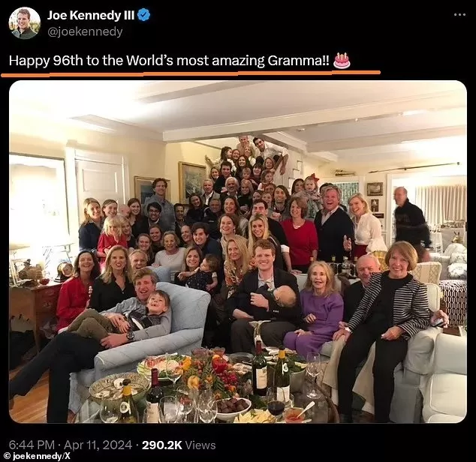The height and width of the screenshot is (462, 476).
Task: Open the Joe Kennedy III display name
Action: click(90, 15)
